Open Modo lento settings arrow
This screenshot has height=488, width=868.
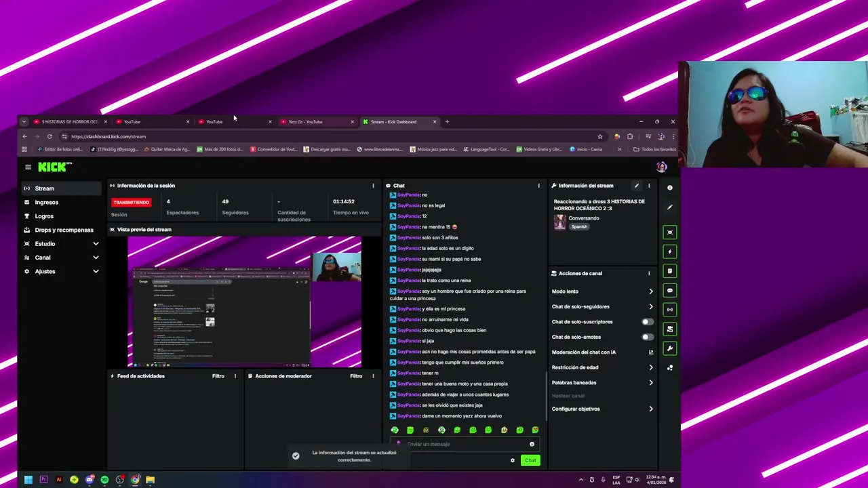point(651,291)
